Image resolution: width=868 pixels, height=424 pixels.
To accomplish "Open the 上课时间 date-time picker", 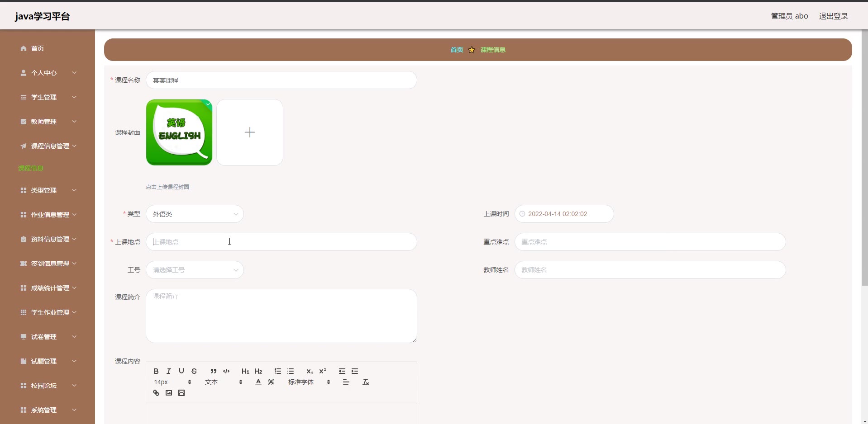I will tap(564, 214).
